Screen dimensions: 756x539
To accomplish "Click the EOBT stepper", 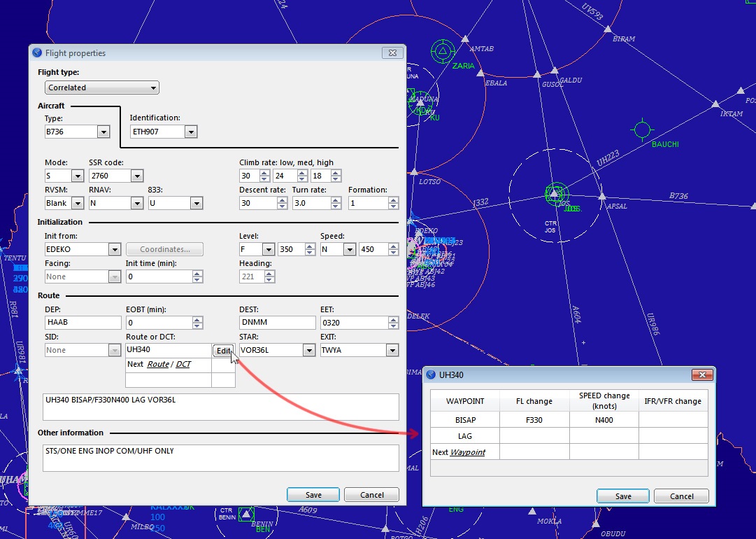I will [197, 323].
